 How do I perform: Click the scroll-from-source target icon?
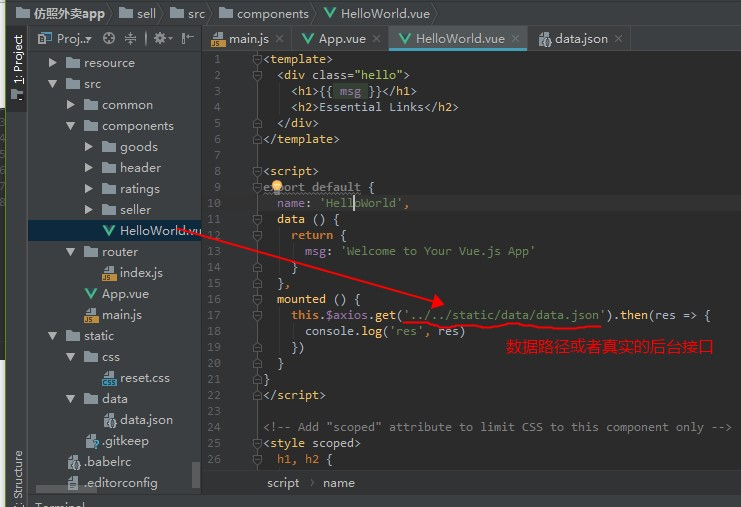pyautogui.click(x=109, y=38)
